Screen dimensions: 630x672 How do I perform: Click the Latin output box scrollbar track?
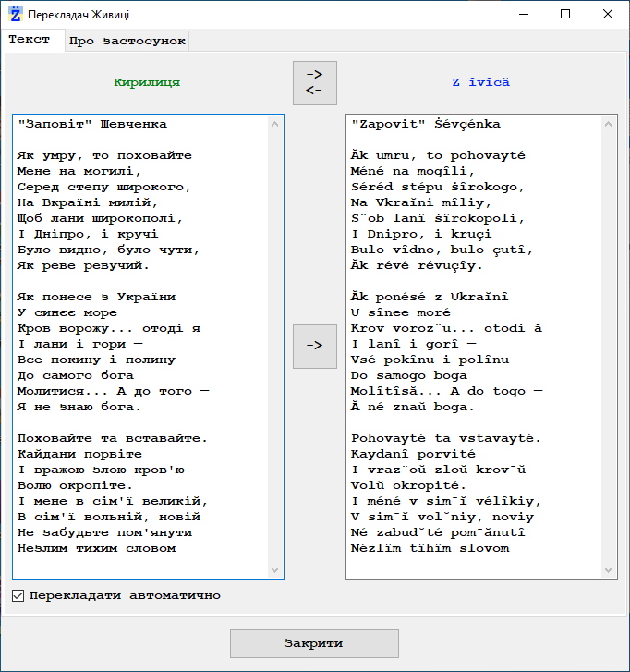[608, 347]
